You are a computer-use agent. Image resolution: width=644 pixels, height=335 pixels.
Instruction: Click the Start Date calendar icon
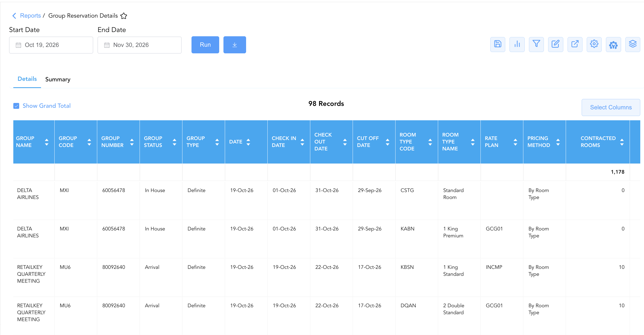[18, 45]
